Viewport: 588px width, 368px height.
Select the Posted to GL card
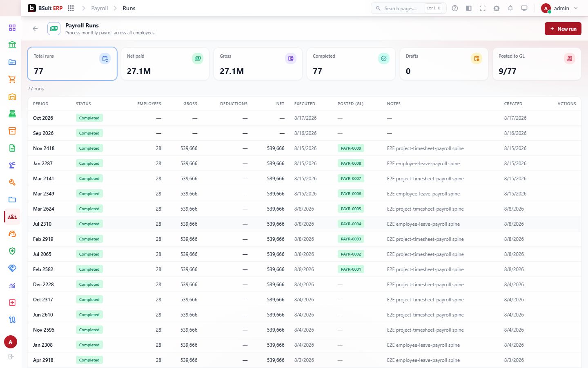click(537, 64)
